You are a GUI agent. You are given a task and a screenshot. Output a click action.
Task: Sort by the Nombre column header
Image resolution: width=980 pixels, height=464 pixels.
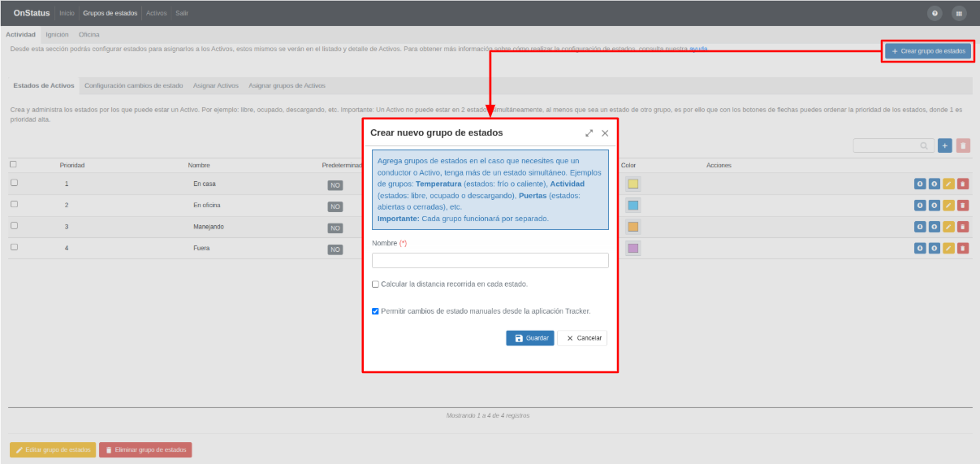199,165
